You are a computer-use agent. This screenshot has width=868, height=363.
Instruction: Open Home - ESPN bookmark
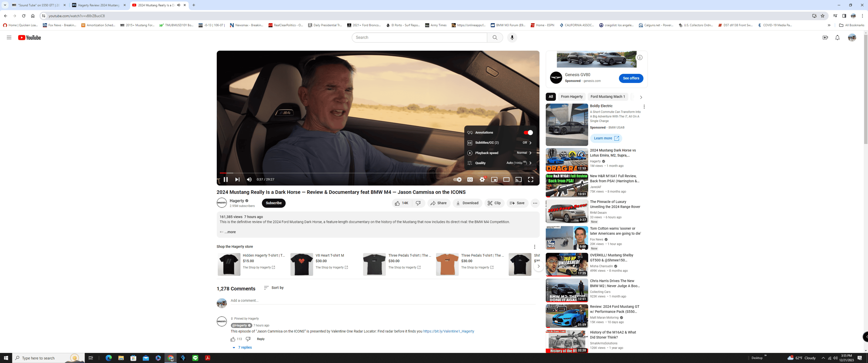tap(542, 25)
